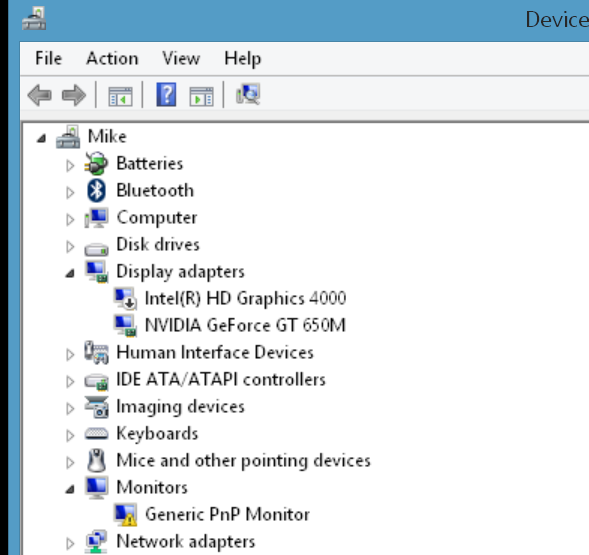Viewport: 589px width, 555px height.
Task: Select the Display adapters label
Action: coord(180,272)
